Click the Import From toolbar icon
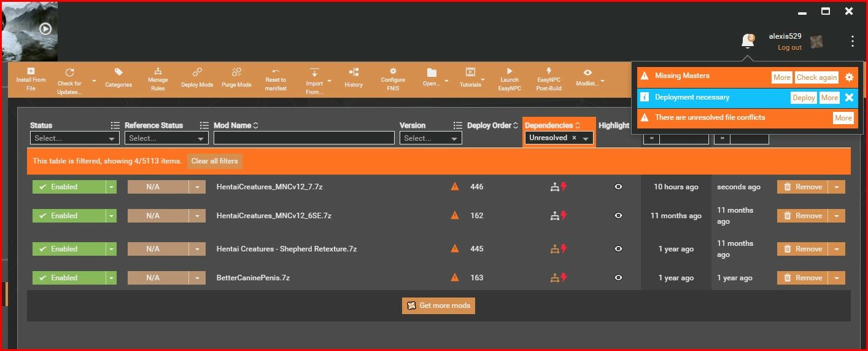Screen dimensions: 868x351 point(314,73)
